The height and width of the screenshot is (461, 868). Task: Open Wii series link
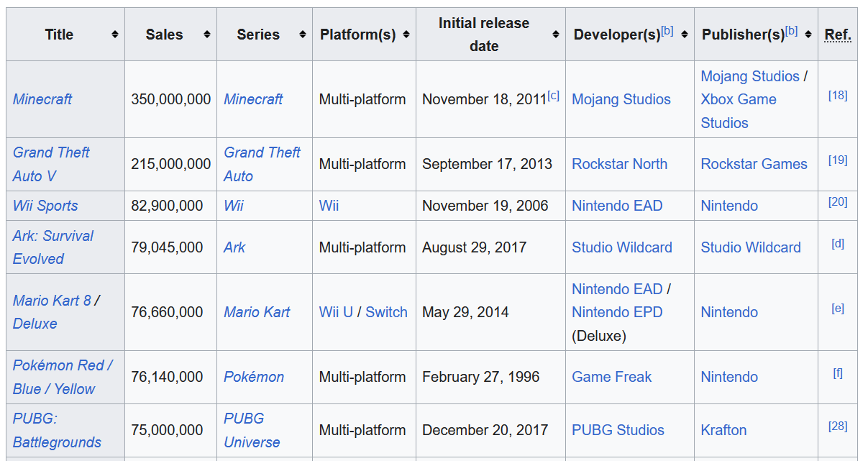(x=234, y=206)
